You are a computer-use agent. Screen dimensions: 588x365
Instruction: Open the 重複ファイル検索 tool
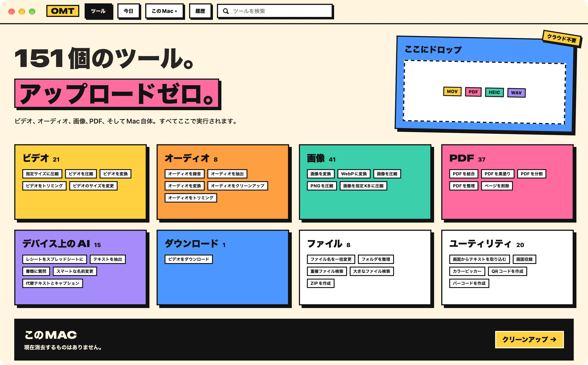pos(327,271)
